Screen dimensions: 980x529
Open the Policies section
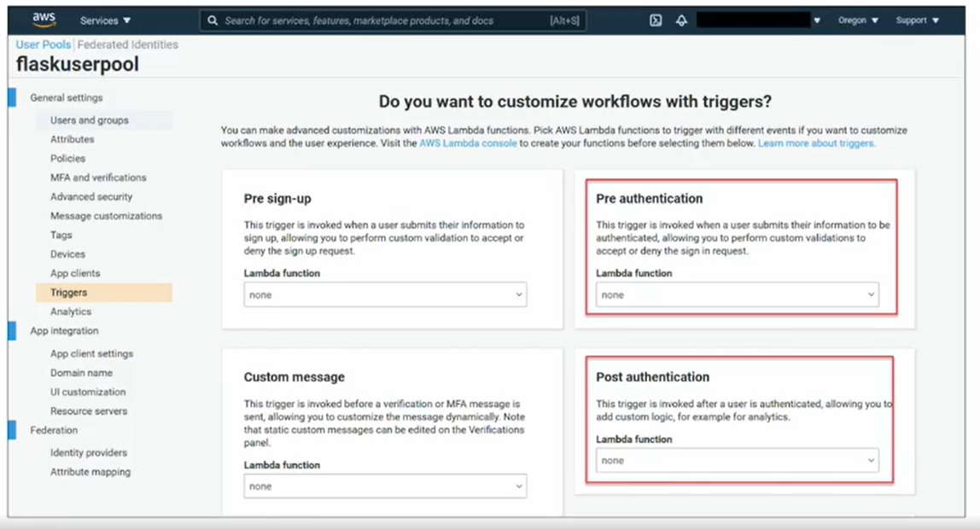click(67, 159)
